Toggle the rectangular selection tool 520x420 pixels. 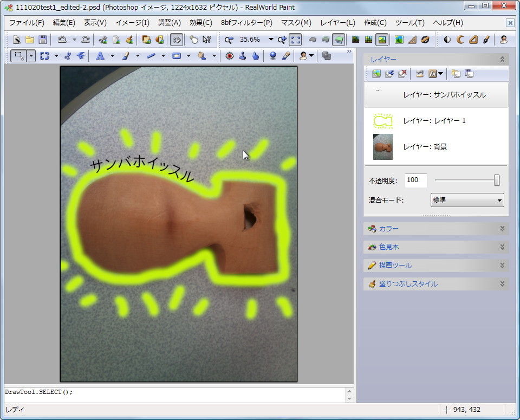point(18,55)
